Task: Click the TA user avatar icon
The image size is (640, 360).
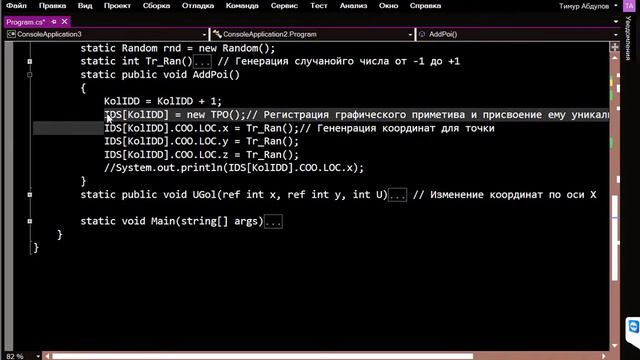Action: tap(629, 6)
